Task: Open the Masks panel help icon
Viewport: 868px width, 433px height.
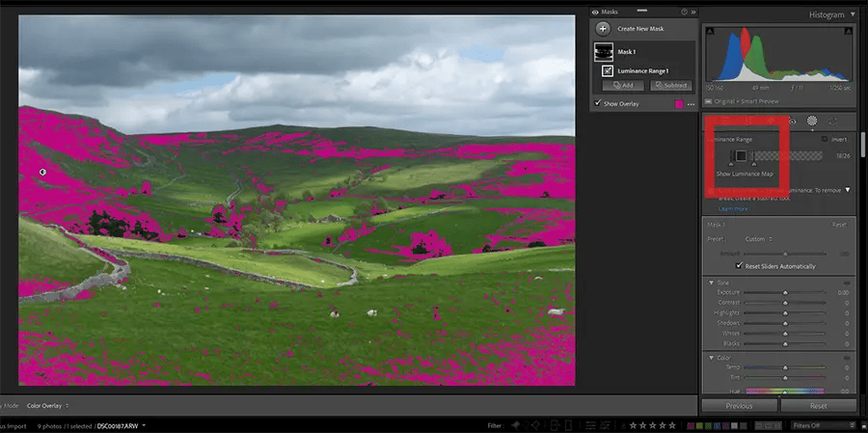Action: point(685,12)
